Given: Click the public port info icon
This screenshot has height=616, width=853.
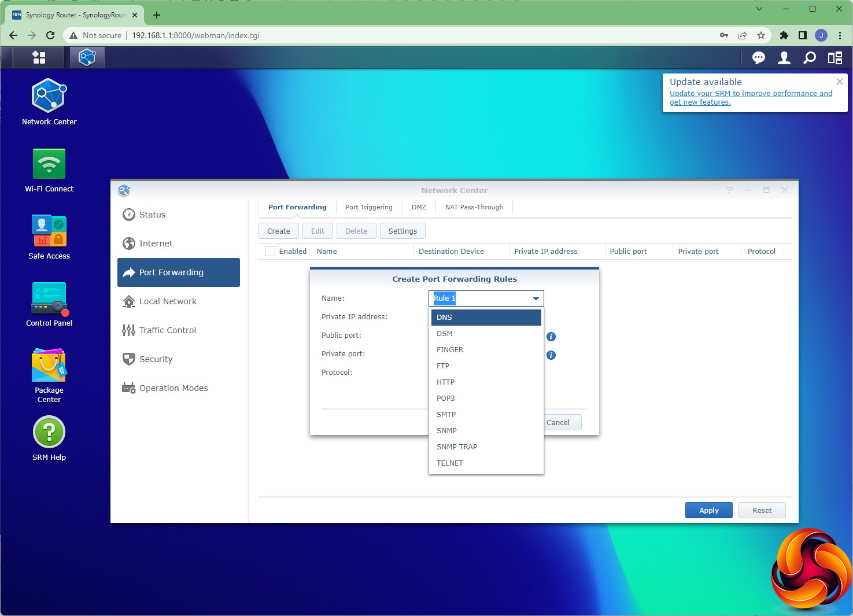Looking at the screenshot, I should click(x=551, y=337).
